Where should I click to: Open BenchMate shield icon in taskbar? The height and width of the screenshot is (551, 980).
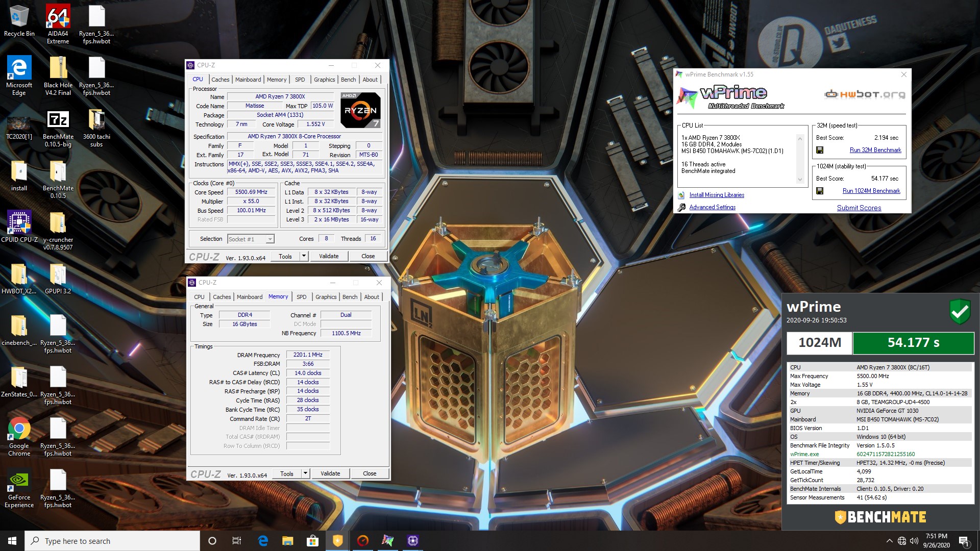(337, 541)
